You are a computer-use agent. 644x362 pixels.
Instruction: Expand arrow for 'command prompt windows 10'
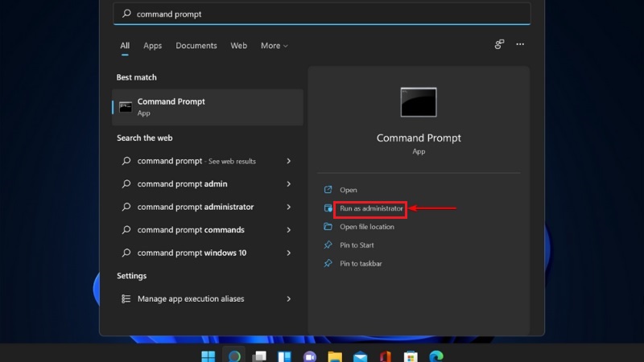[289, 253]
